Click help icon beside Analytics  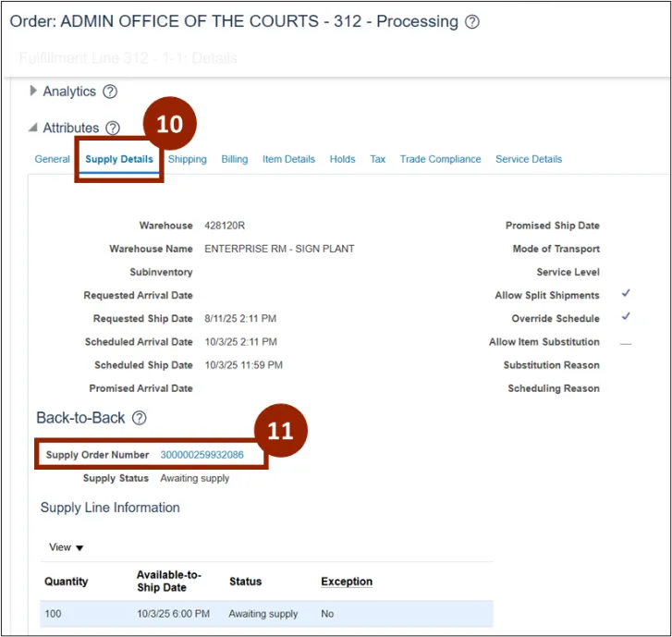click(x=110, y=92)
